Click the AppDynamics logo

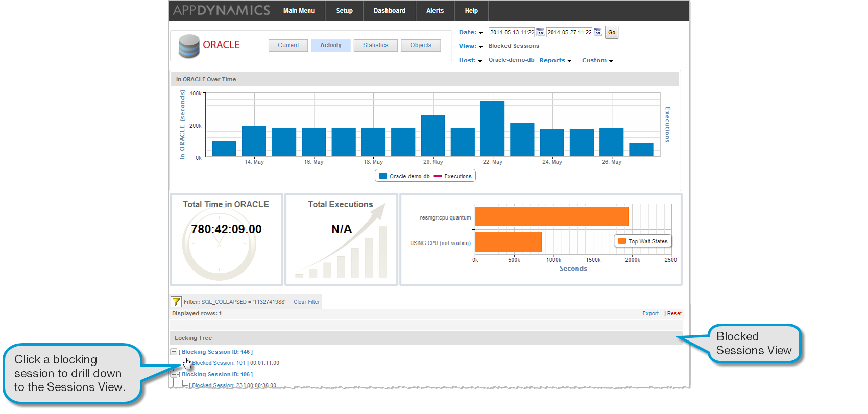tap(221, 10)
